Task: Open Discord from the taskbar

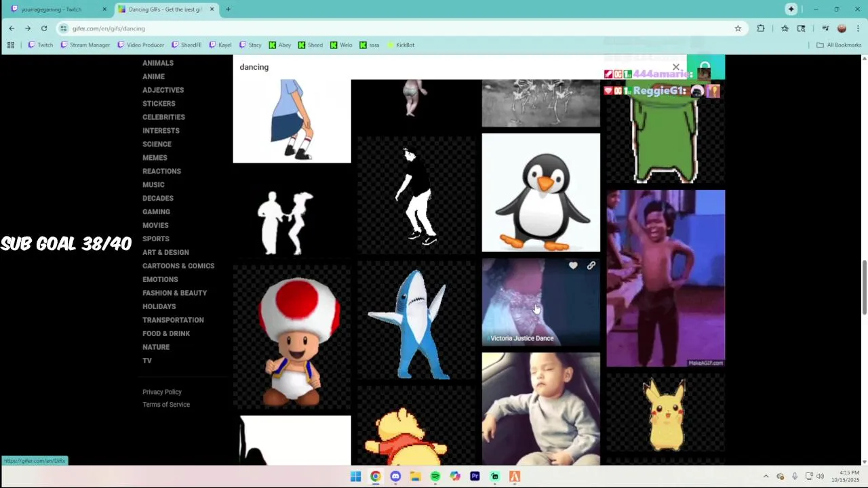Action: [x=395, y=476]
